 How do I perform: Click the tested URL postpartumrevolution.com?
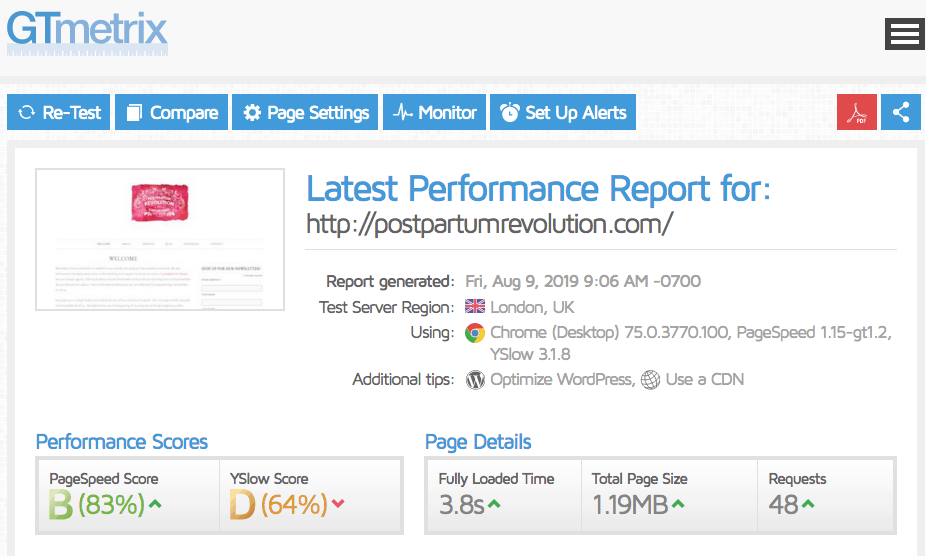490,225
